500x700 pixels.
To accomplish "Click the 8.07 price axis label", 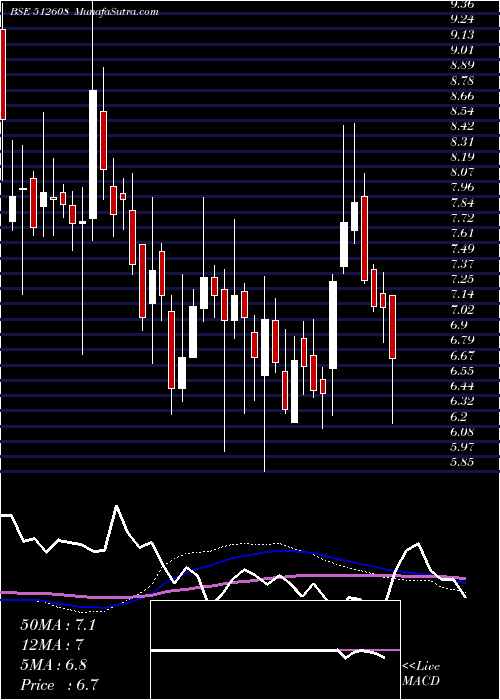I will (x=462, y=172).
